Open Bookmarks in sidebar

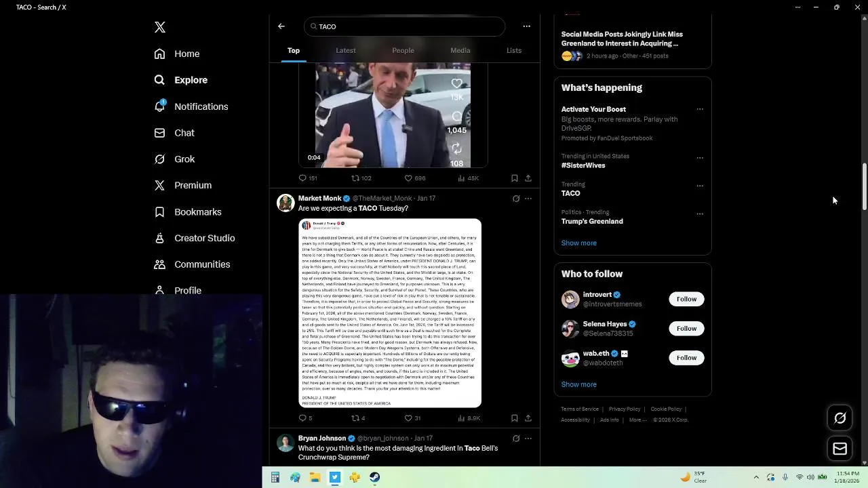188,211
